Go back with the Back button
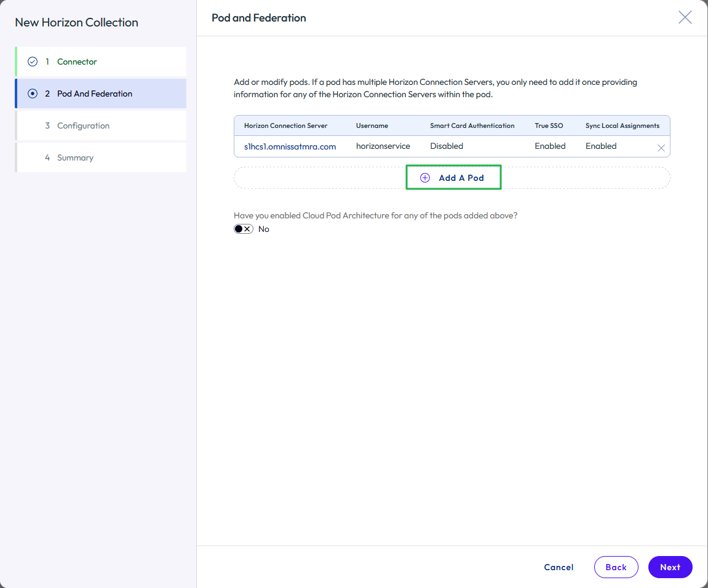708x588 pixels. (x=616, y=567)
